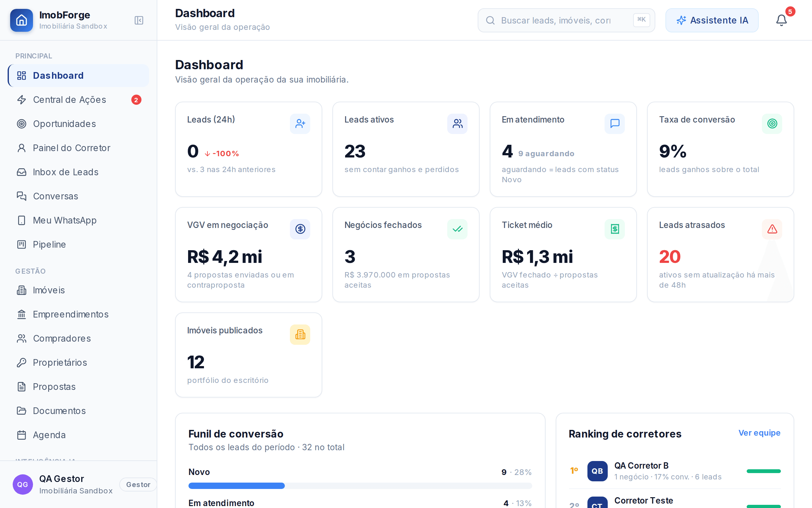Click the Em atendimento chat icon

pyautogui.click(x=615, y=124)
